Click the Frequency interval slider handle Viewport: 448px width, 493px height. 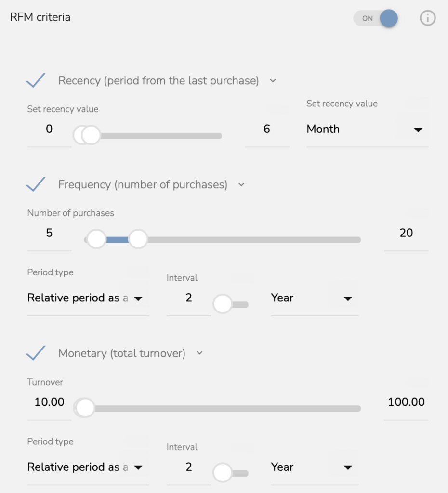click(x=223, y=304)
